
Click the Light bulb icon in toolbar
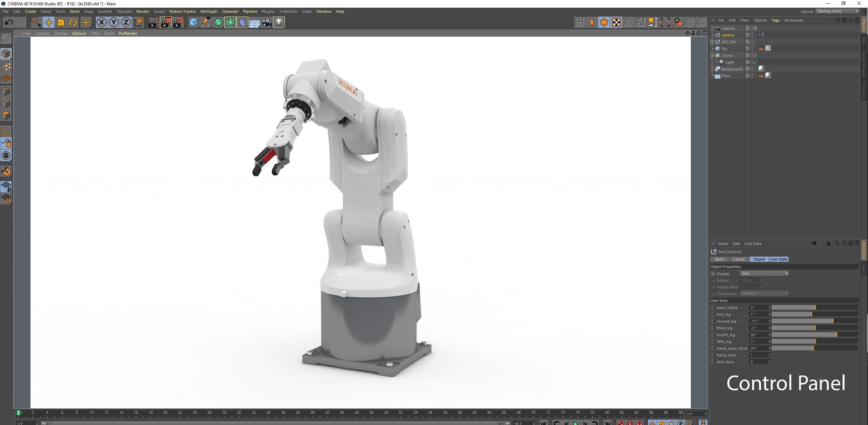[x=279, y=22]
